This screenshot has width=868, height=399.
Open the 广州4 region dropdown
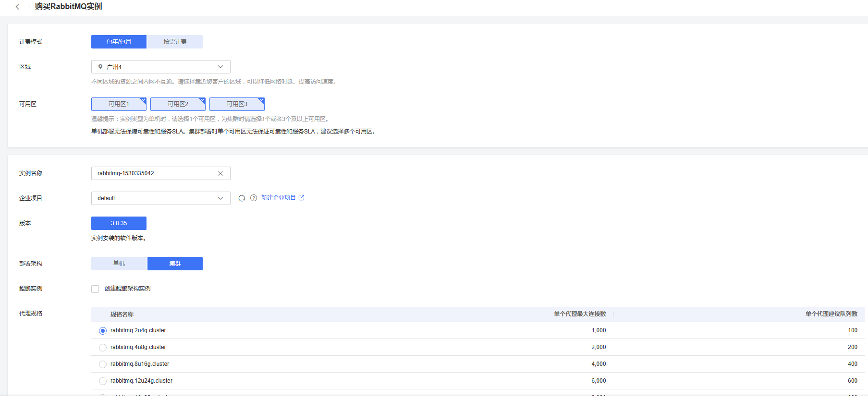(161, 67)
